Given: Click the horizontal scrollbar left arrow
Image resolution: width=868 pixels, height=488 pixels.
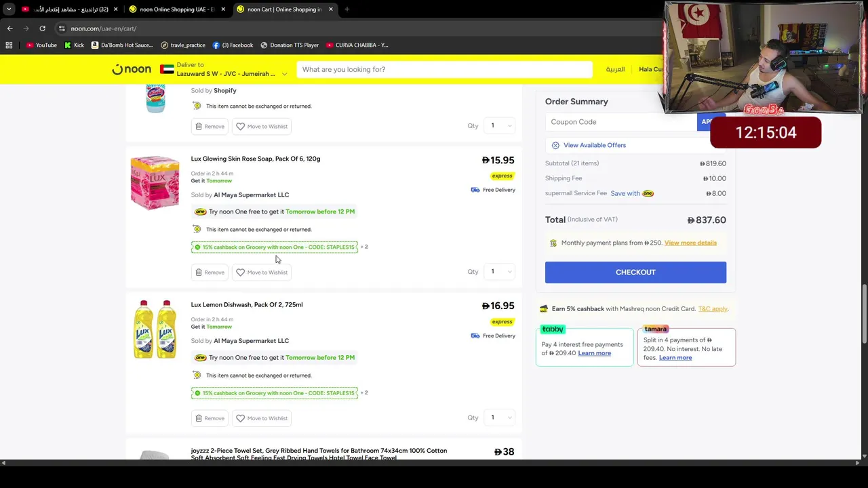Looking at the screenshot, I should click(x=3, y=463).
